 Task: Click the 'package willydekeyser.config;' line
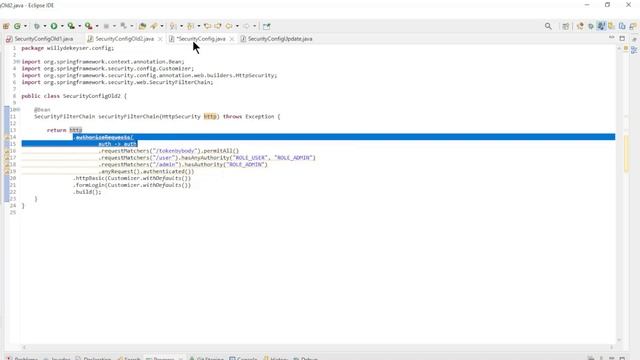[68, 48]
